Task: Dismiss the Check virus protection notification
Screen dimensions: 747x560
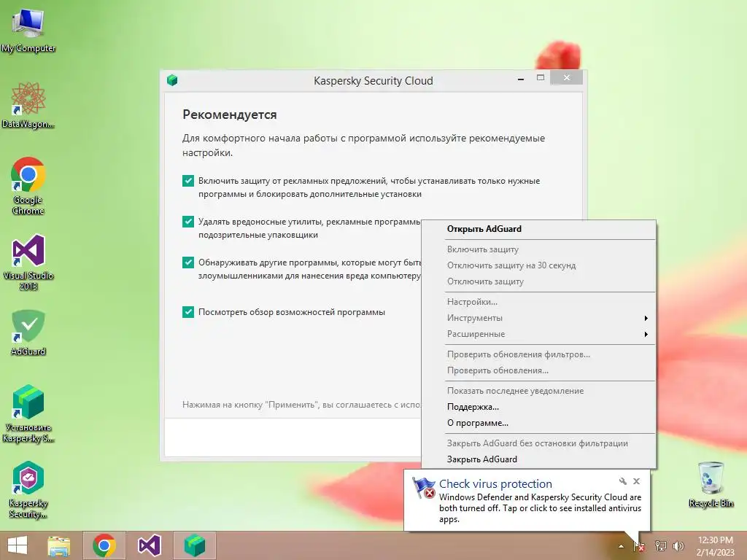Action: (636, 481)
